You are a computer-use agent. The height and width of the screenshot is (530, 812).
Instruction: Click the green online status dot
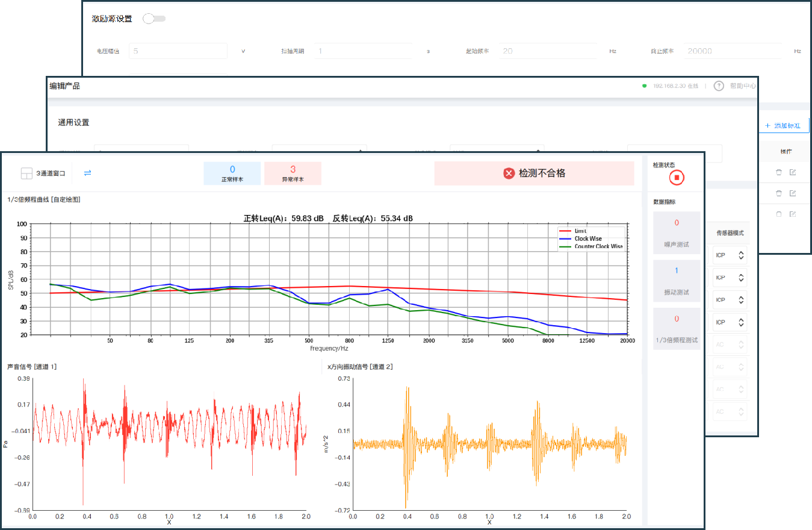[x=645, y=86]
